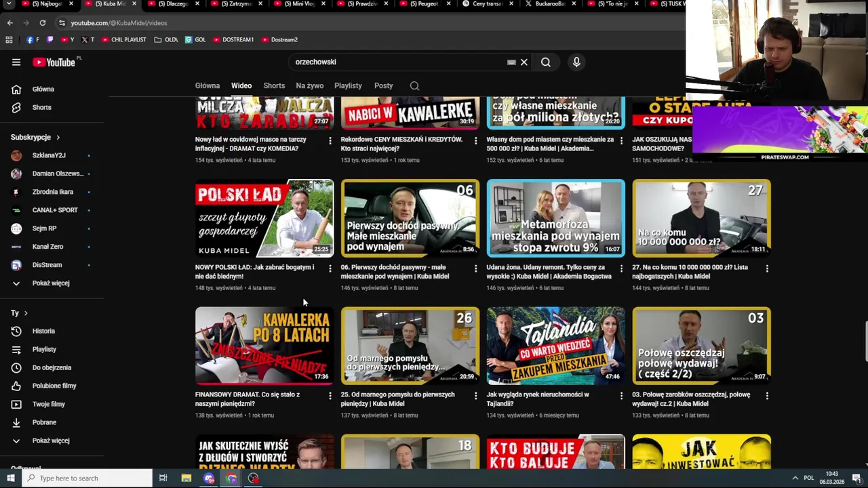Expand the Ty section chevron
Screen dimensions: 868x488
pyautogui.click(x=26, y=313)
